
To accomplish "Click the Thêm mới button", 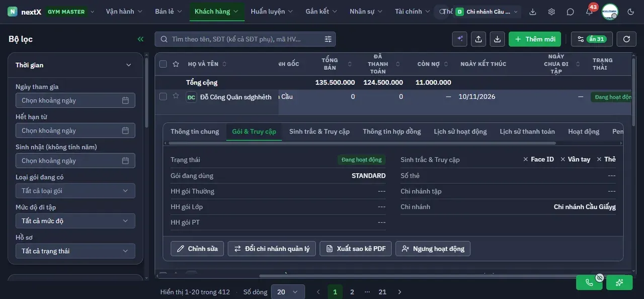I will pyautogui.click(x=535, y=39).
